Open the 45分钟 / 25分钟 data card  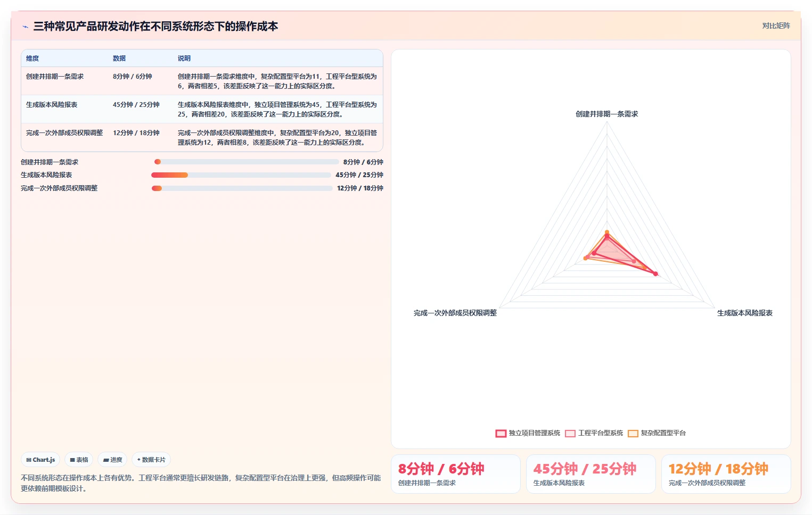click(591, 474)
